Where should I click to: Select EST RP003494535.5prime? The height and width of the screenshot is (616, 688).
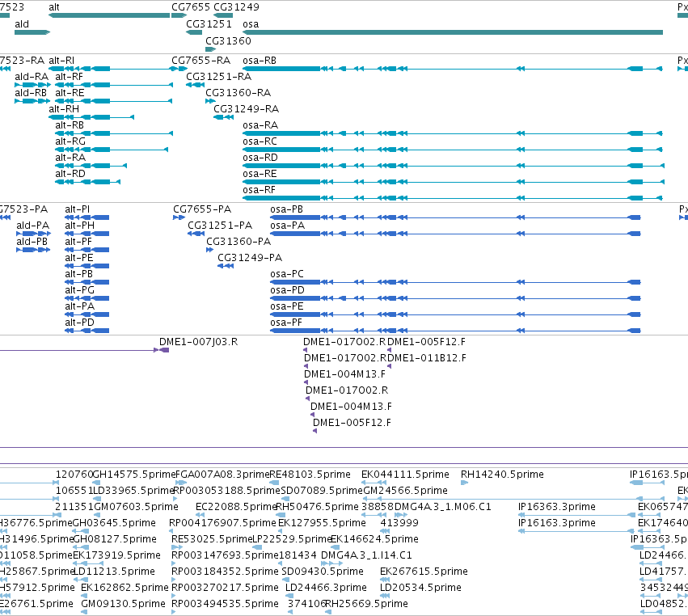click(174, 612)
